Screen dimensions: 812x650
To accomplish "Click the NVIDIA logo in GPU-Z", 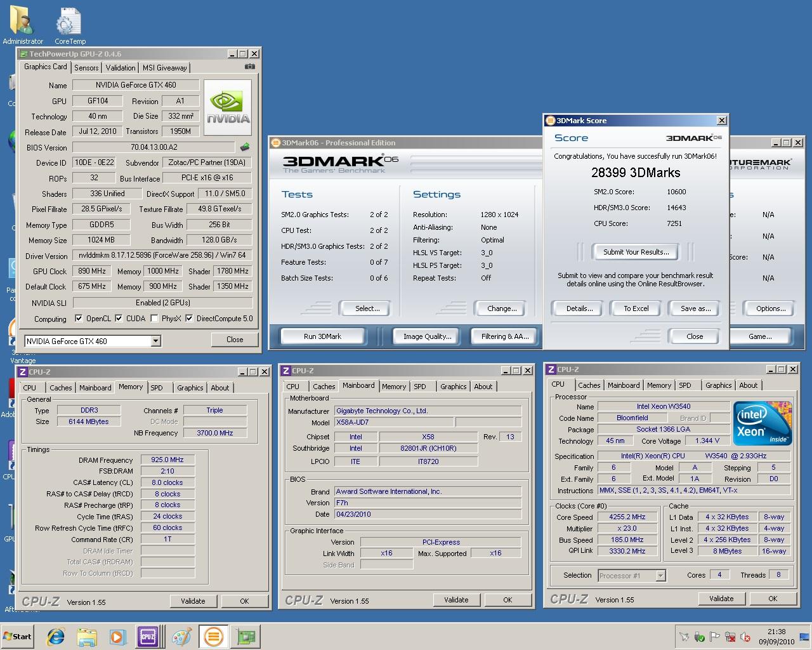I will pos(228,107).
